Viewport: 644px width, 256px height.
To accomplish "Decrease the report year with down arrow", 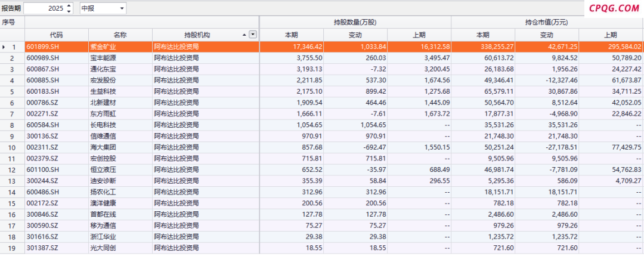I will point(69,11).
